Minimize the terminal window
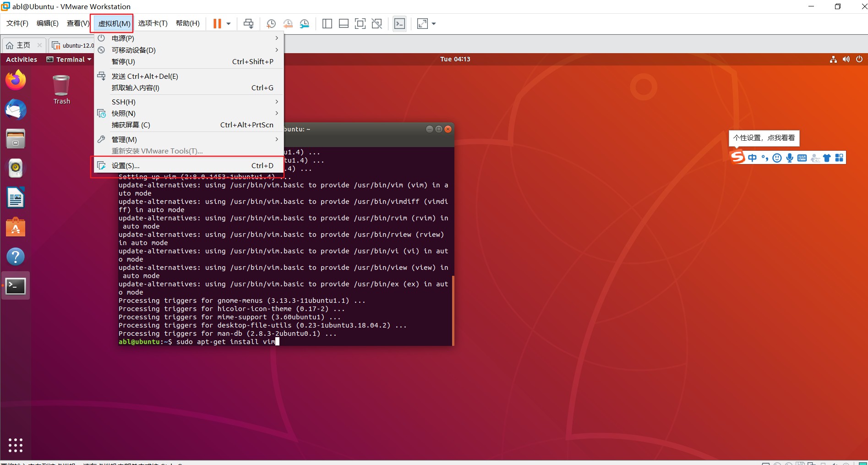This screenshot has width=868, height=465. pos(429,129)
